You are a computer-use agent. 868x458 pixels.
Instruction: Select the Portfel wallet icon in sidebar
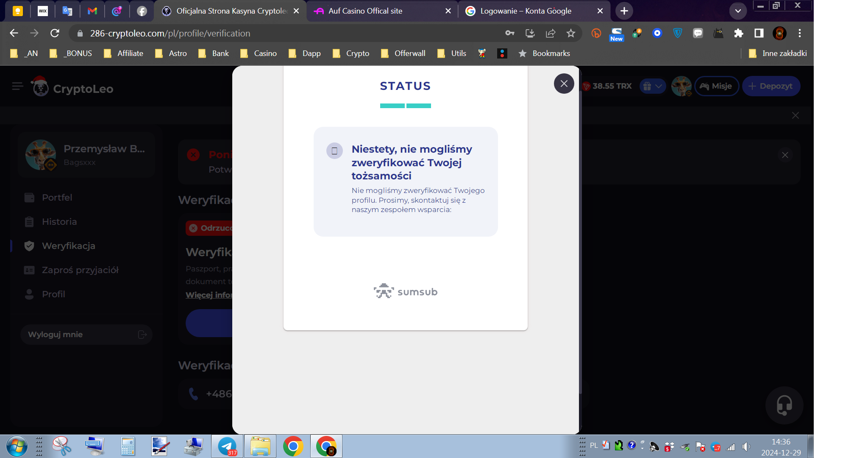[29, 197]
